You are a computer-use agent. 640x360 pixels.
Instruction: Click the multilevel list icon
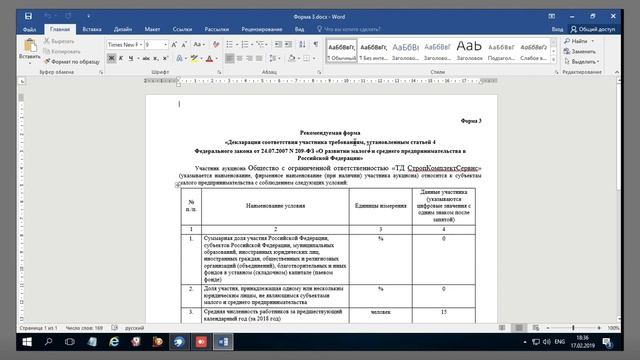[x=260, y=44]
